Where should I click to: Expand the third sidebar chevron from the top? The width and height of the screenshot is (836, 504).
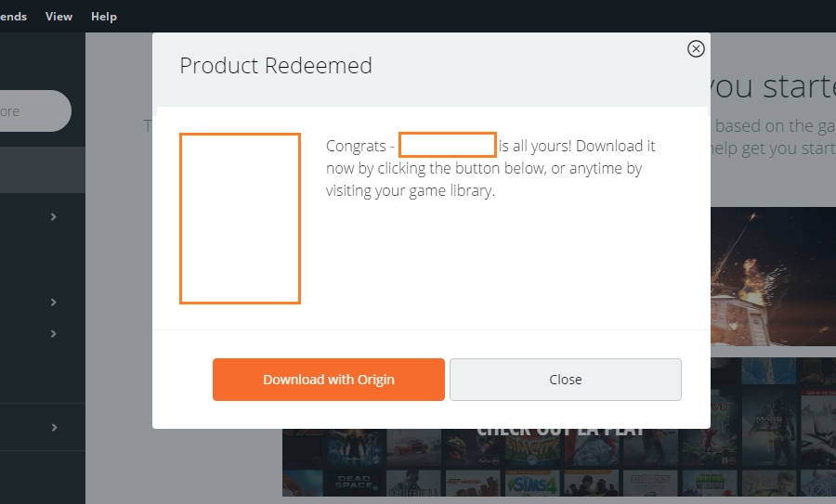pos(54,333)
